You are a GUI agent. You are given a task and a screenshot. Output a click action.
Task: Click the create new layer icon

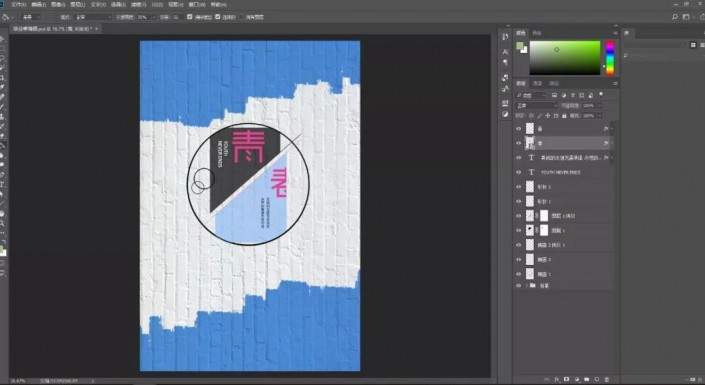[x=597, y=380]
